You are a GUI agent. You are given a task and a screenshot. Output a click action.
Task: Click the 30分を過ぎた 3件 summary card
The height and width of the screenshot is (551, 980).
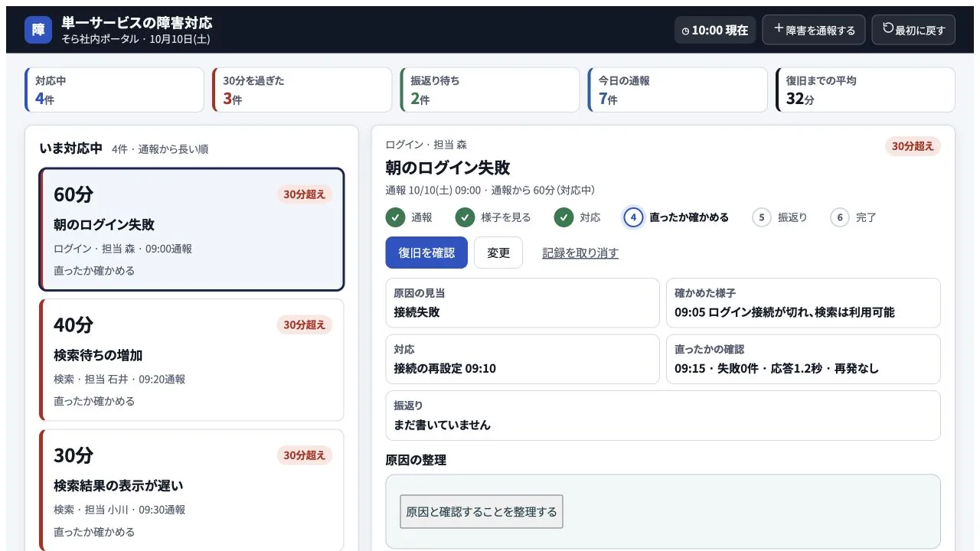[x=302, y=90]
